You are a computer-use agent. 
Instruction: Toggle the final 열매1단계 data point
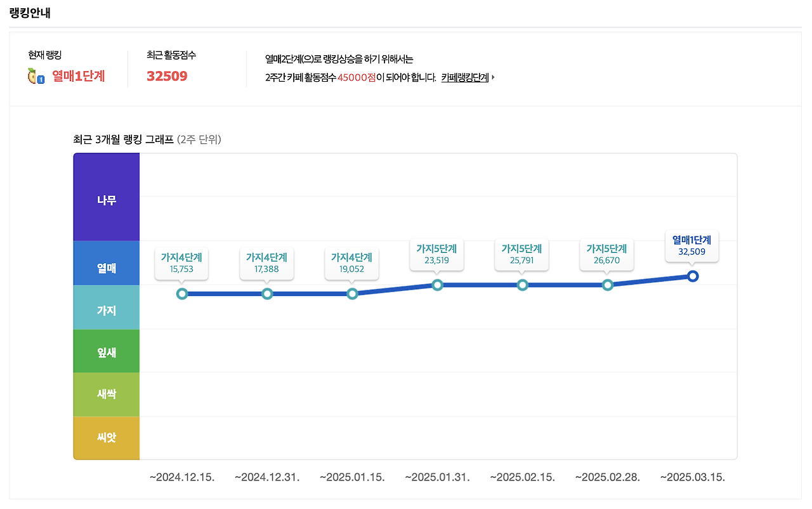tap(692, 276)
